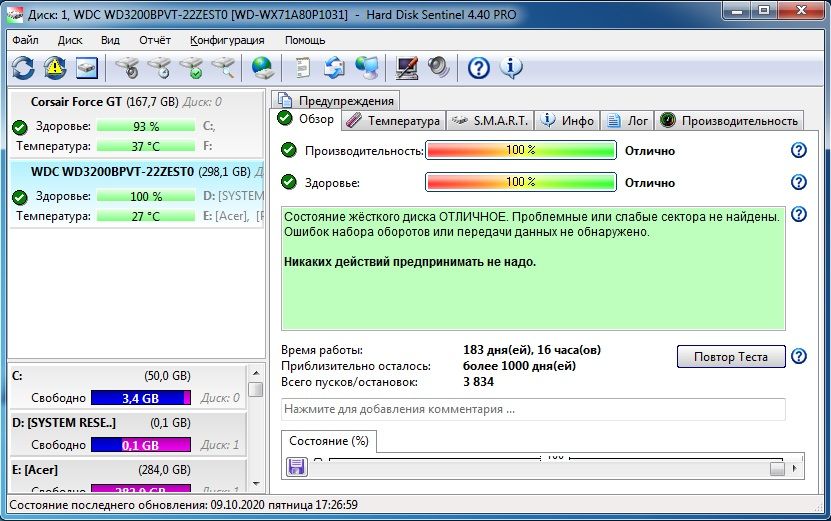Click the Производительность 100 % gradient bar
Screen dimensions: 831x521
click(521, 150)
